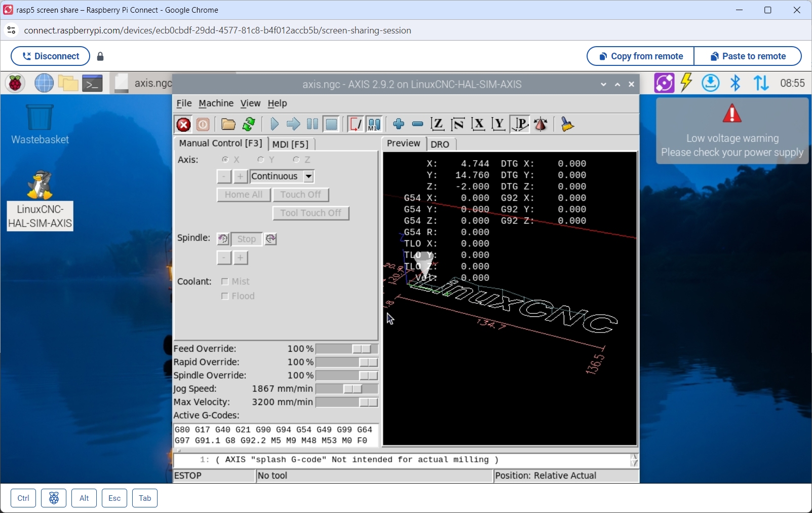
Task: Click the Paste to remote button
Action: tap(748, 56)
